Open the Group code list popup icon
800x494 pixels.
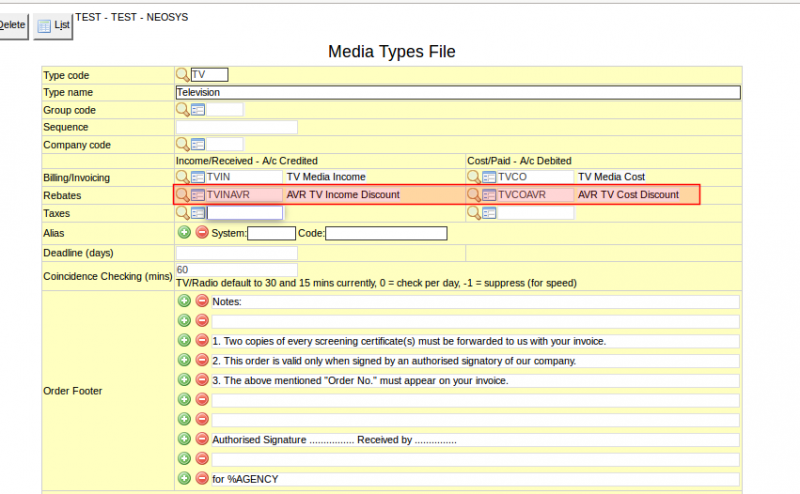coord(198,110)
